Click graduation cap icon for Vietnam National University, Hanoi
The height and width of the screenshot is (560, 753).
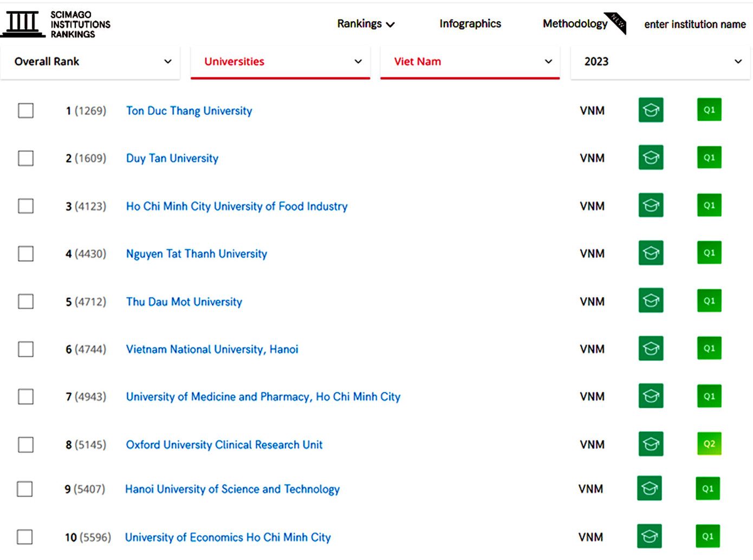651,349
